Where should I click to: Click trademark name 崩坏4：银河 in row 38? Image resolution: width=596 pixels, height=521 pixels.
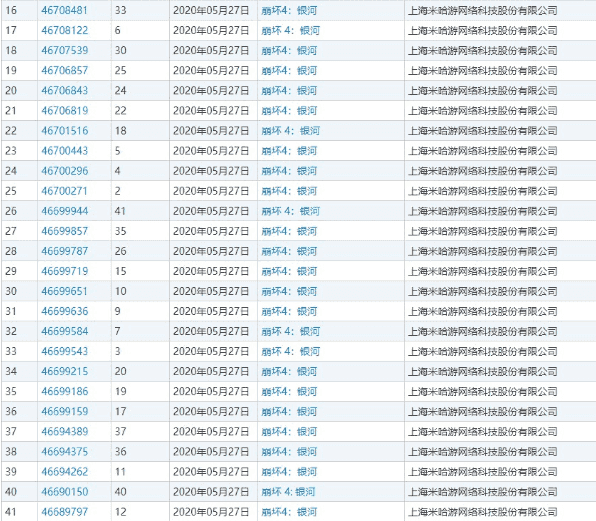289,452
